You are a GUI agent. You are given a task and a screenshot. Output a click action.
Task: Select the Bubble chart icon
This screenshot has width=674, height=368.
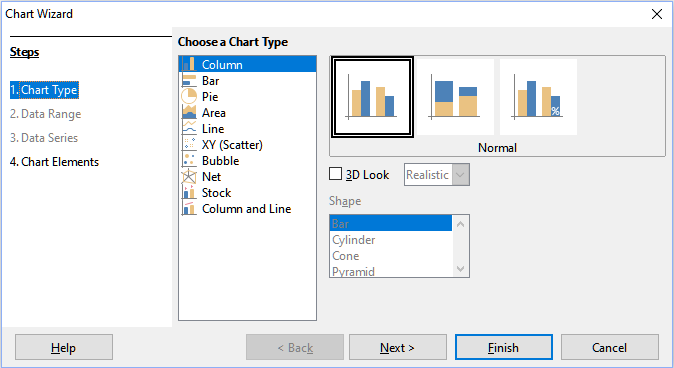click(189, 160)
